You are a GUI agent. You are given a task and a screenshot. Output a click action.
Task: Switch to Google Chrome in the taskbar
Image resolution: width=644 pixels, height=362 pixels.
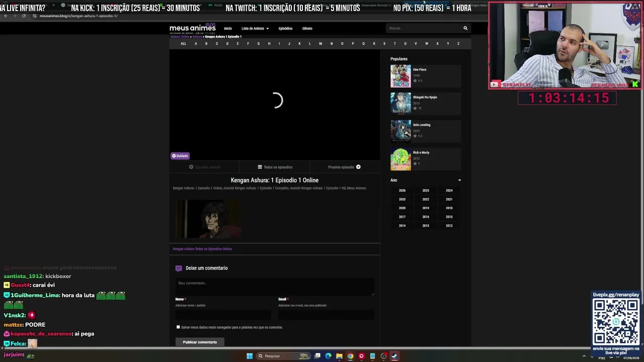pyautogui.click(x=351, y=356)
